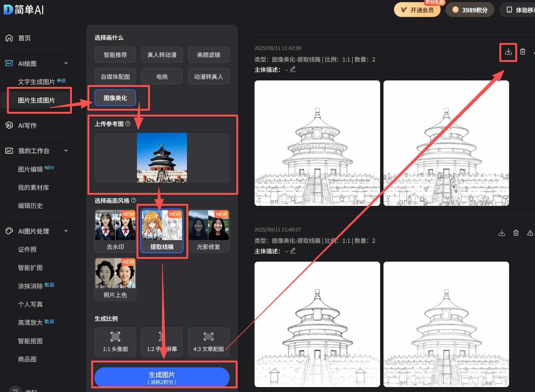Click the 首页 home icon
535x392 pixels.
coord(9,38)
